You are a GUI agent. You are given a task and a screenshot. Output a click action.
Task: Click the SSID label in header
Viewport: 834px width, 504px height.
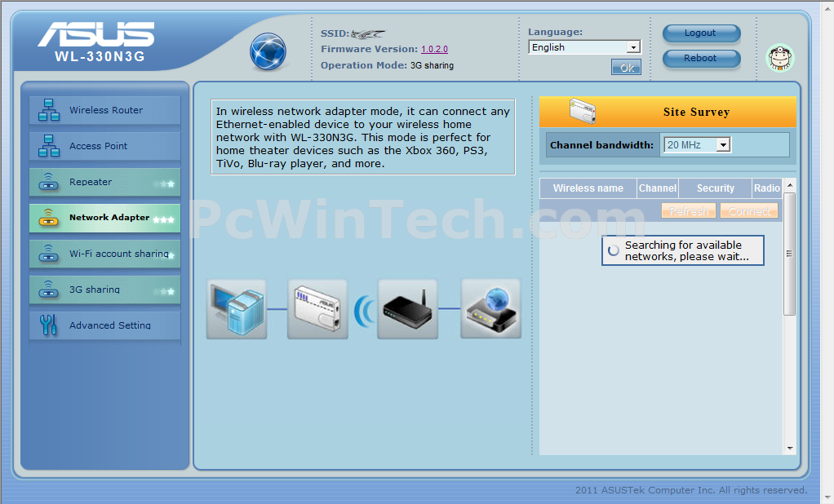click(x=335, y=33)
